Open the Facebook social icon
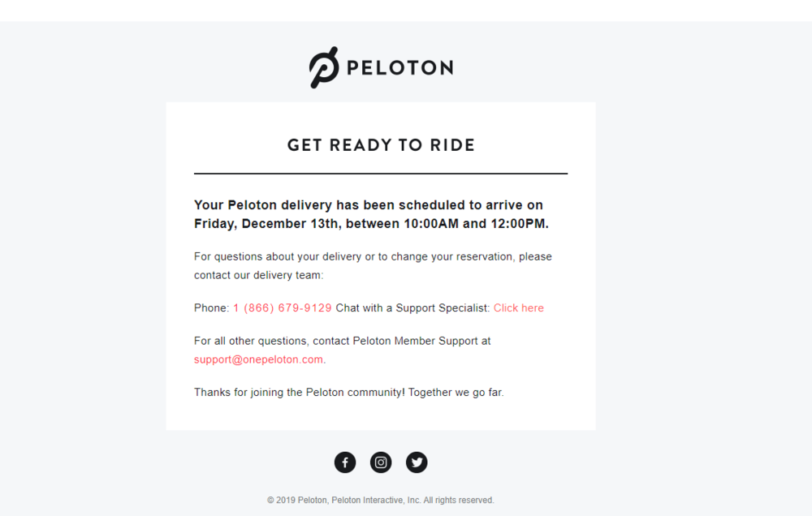This screenshot has height=516, width=812. [345, 462]
